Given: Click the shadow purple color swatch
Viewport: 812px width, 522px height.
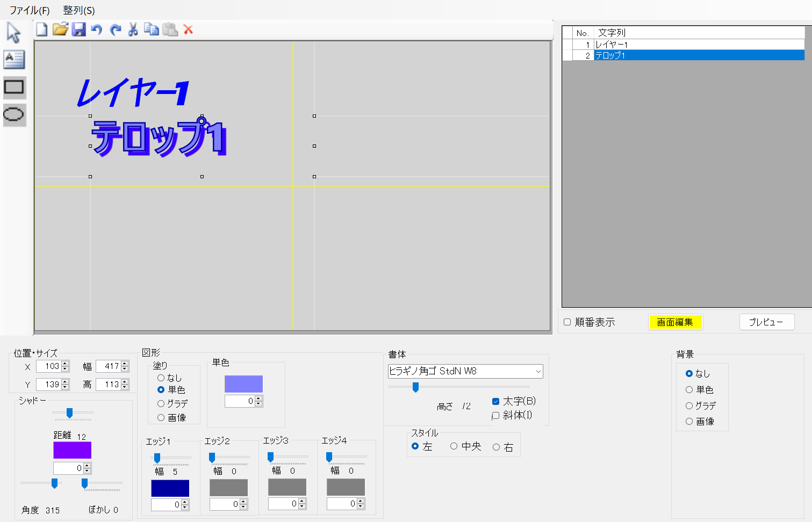Looking at the screenshot, I should coord(72,450).
